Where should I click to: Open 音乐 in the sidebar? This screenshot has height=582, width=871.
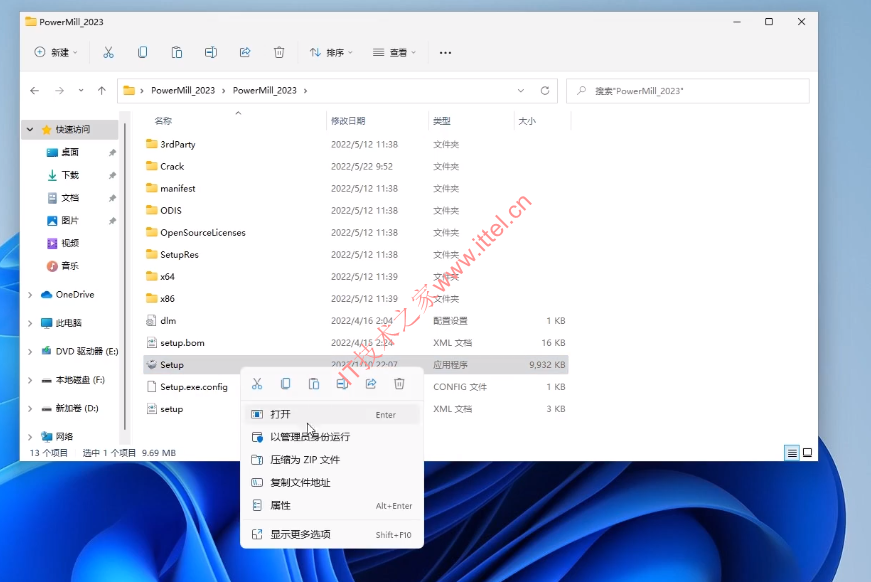pos(70,266)
